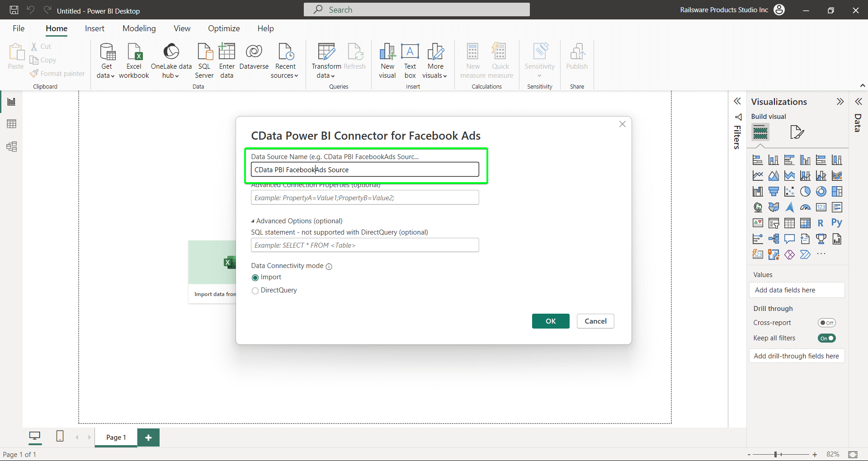Screen dimensions: 868x461
Task: Open the Format visual page icon
Action: pyautogui.click(x=797, y=132)
